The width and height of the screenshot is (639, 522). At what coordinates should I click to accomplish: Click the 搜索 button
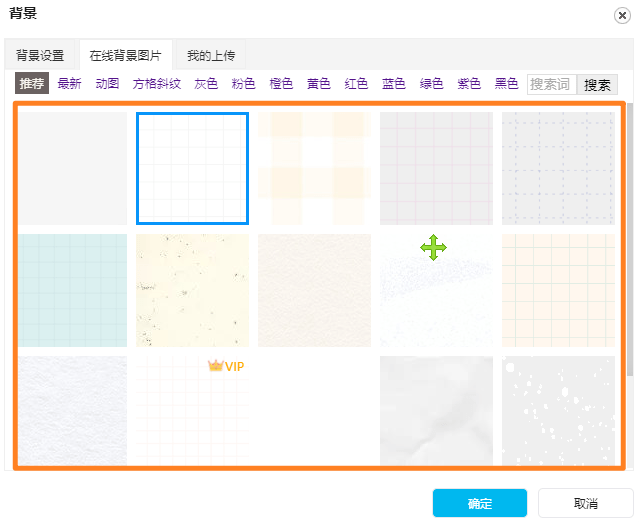(597, 85)
